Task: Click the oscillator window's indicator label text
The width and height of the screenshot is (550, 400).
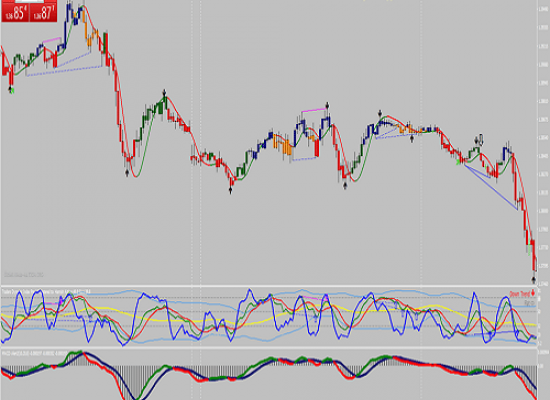Action: (x=46, y=291)
